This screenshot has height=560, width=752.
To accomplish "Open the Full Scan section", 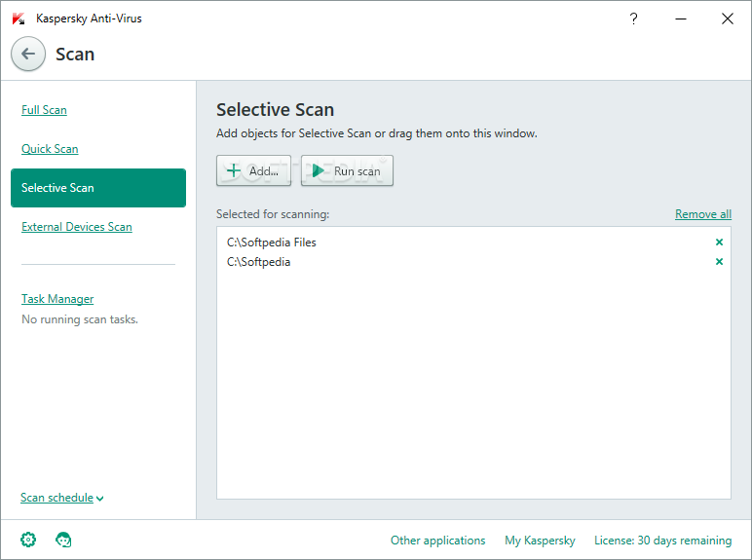I will 44,110.
